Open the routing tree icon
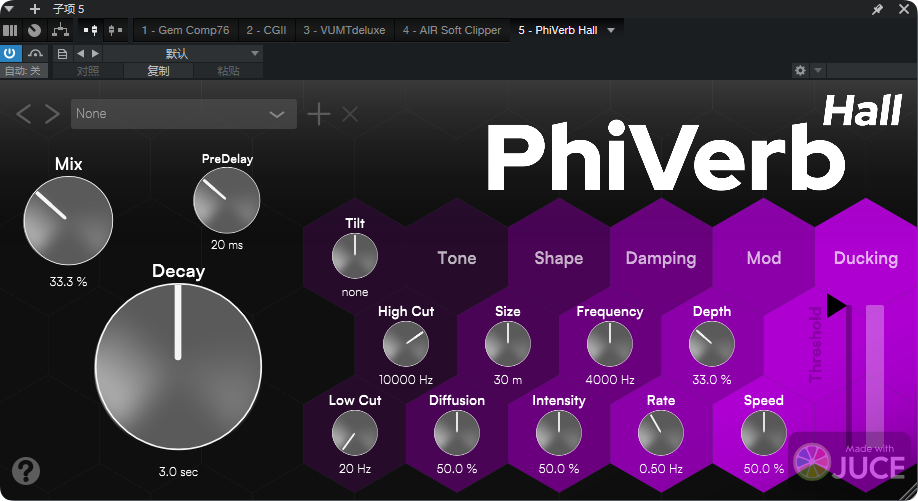 [60, 30]
